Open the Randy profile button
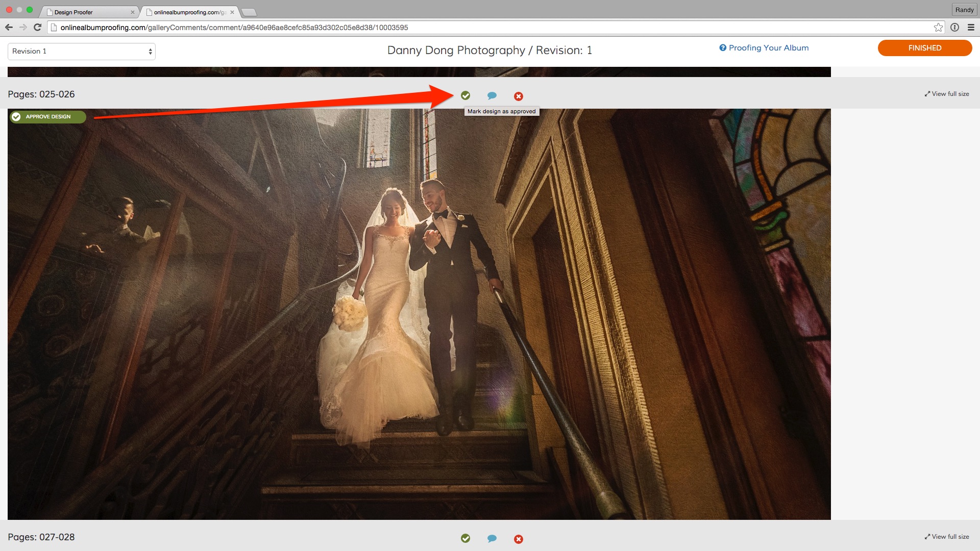Image resolution: width=980 pixels, height=551 pixels. click(964, 10)
